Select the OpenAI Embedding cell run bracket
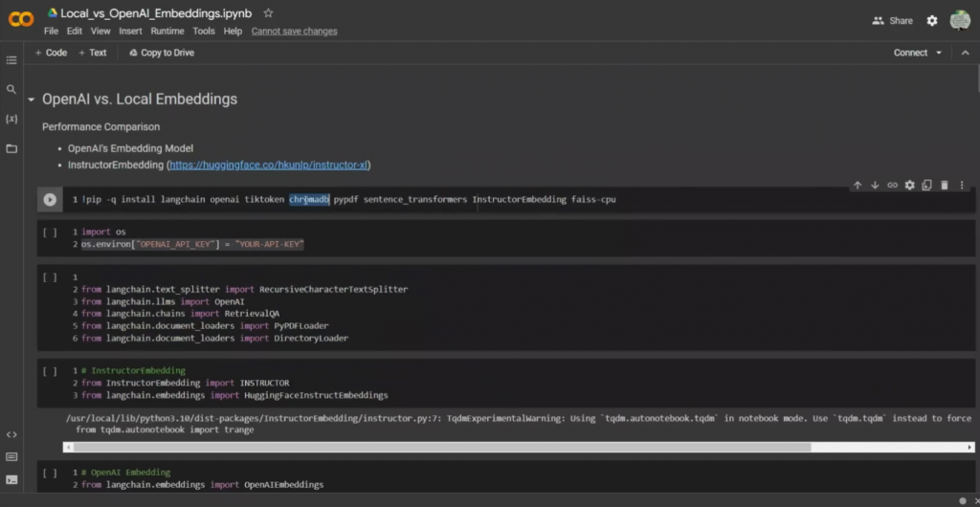The width and height of the screenshot is (980, 507). pos(50,473)
